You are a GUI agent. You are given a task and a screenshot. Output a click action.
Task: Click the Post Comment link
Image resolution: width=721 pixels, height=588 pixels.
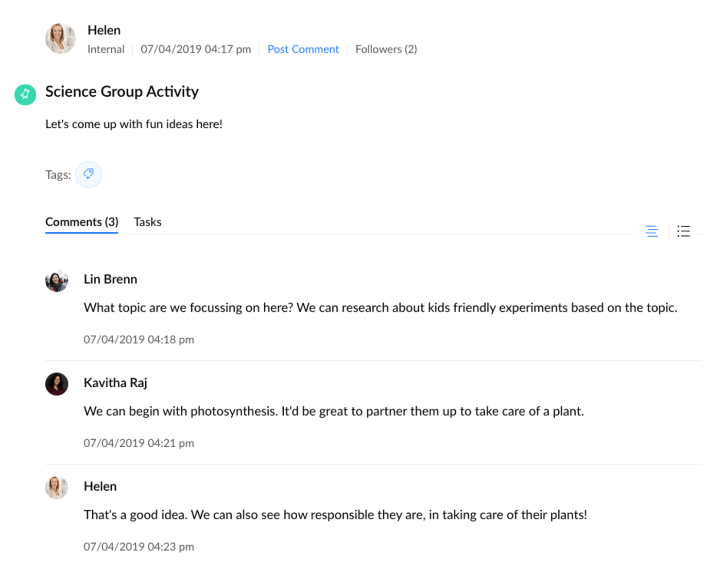(303, 49)
